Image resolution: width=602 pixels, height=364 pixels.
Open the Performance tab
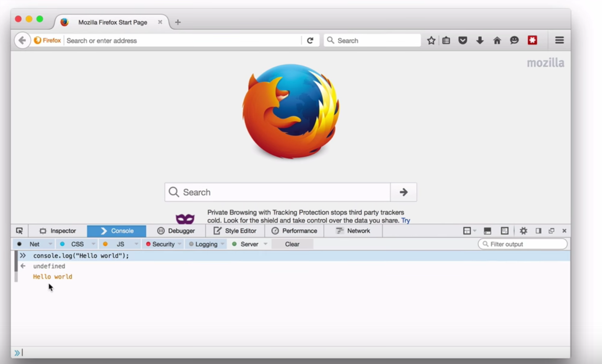(294, 231)
